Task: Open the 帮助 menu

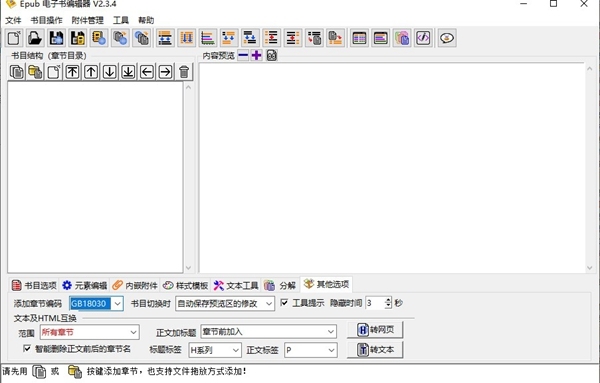Action: (x=146, y=20)
